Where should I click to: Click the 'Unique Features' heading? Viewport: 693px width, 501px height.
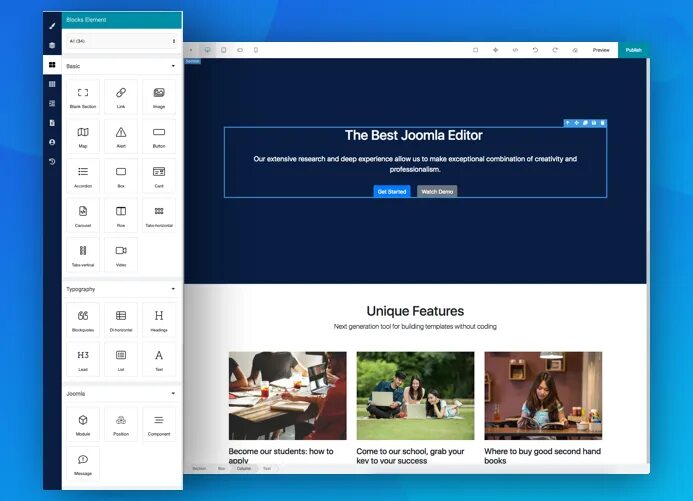click(x=415, y=311)
